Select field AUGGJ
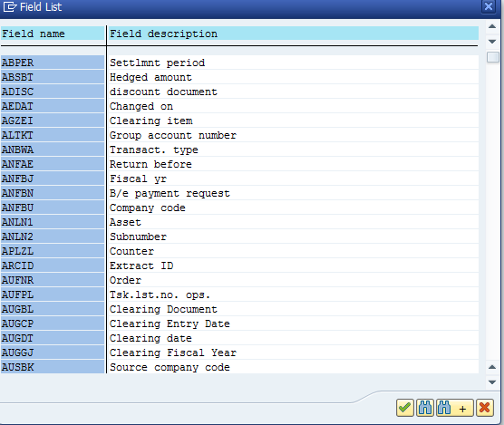 click(x=53, y=353)
